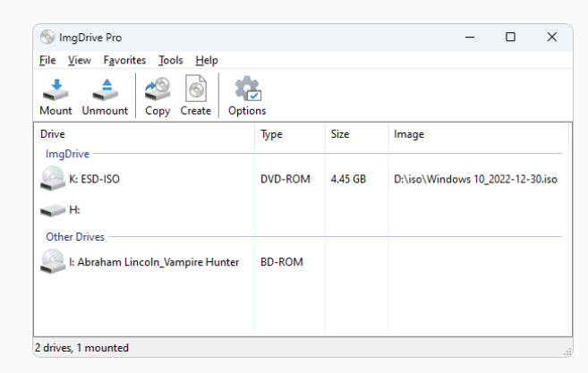The image size is (588, 373).
Task: Collapse the Other Drives group header
Action: coord(75,237)
